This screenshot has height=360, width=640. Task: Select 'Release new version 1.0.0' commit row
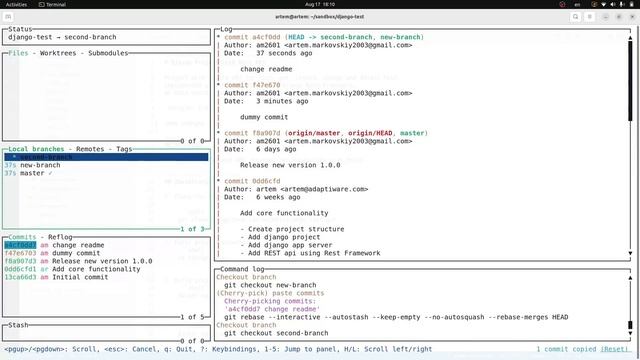pyautogui.click(x=106, y=261)
